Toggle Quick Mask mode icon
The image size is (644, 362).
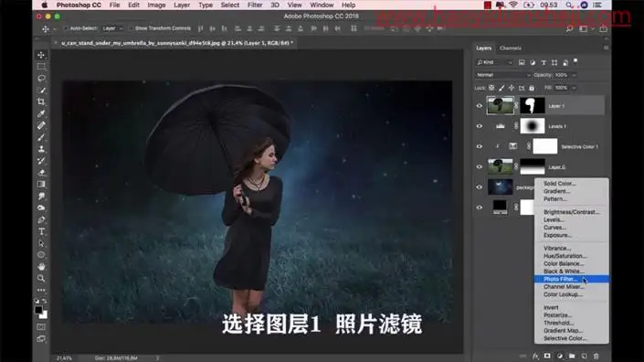click(x=41, y=327)
